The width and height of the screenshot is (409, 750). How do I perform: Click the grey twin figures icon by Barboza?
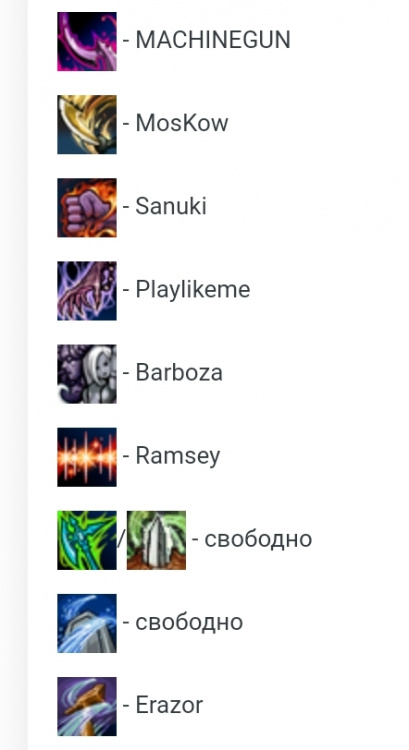87,374
